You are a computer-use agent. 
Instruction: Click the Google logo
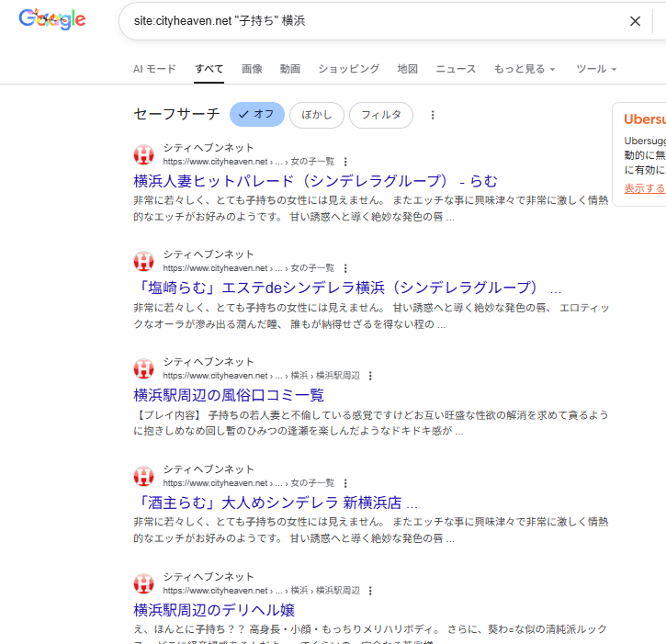pos(52,19)
